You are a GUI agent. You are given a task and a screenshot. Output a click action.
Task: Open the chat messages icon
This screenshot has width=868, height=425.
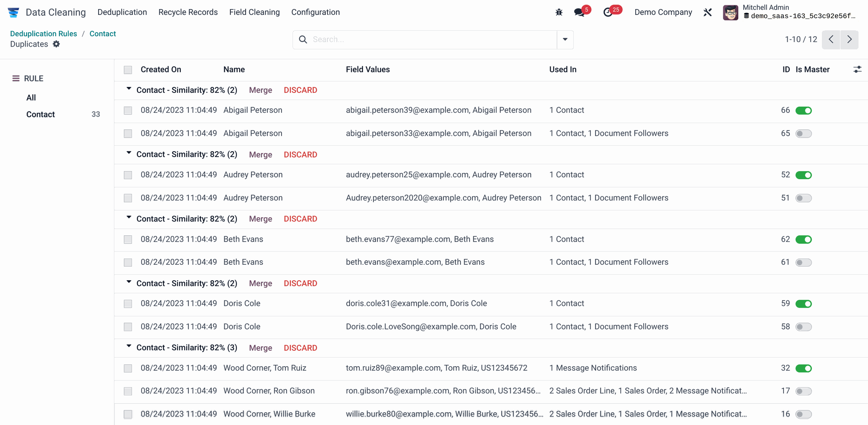pyautogui.click(x=579, y=12)
